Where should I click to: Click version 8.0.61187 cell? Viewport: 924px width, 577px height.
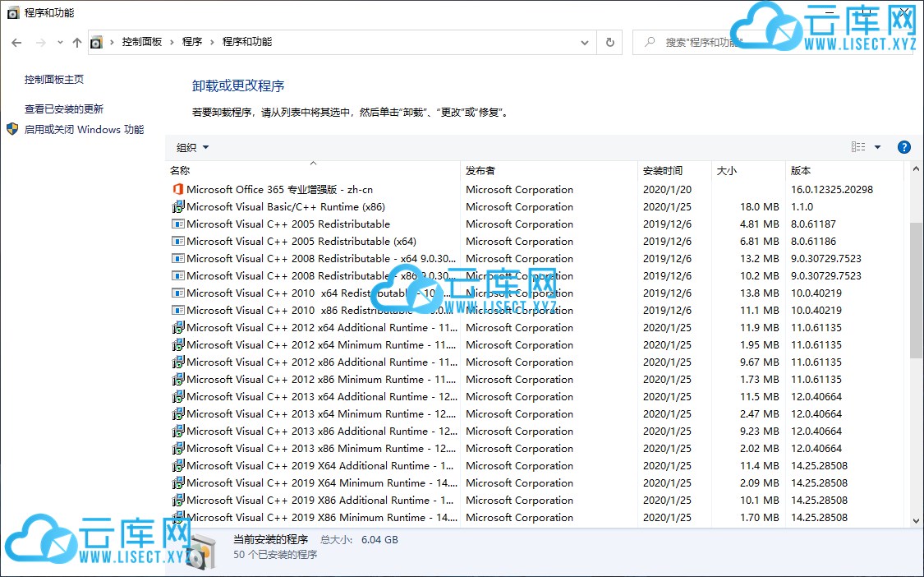813,224
